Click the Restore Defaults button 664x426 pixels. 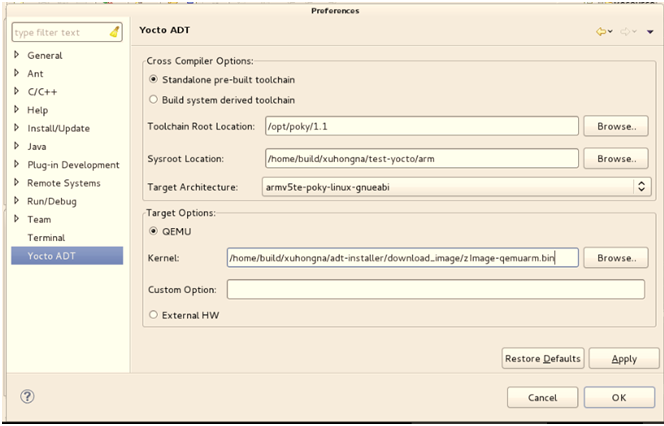[542, 359]
